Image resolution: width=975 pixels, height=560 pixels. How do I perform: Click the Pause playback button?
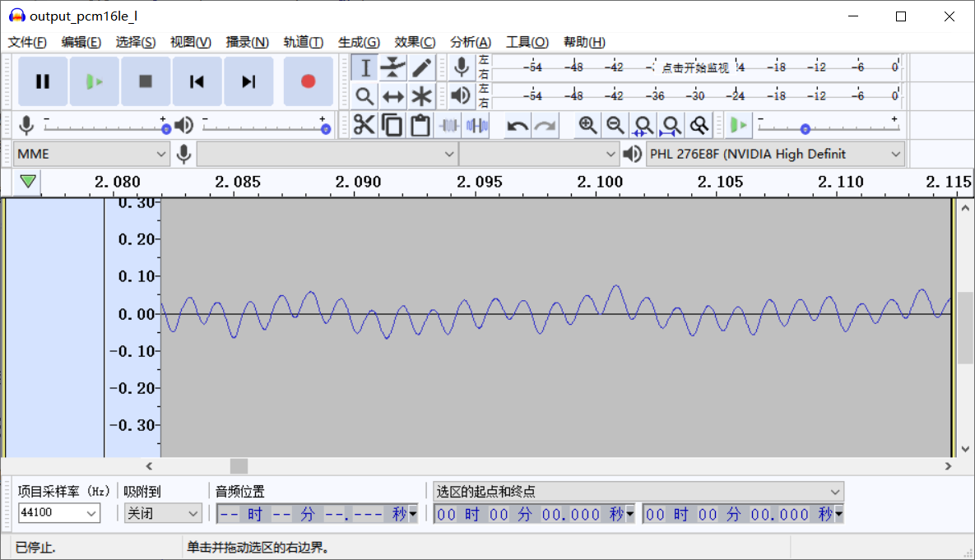(x=42, y=81)
